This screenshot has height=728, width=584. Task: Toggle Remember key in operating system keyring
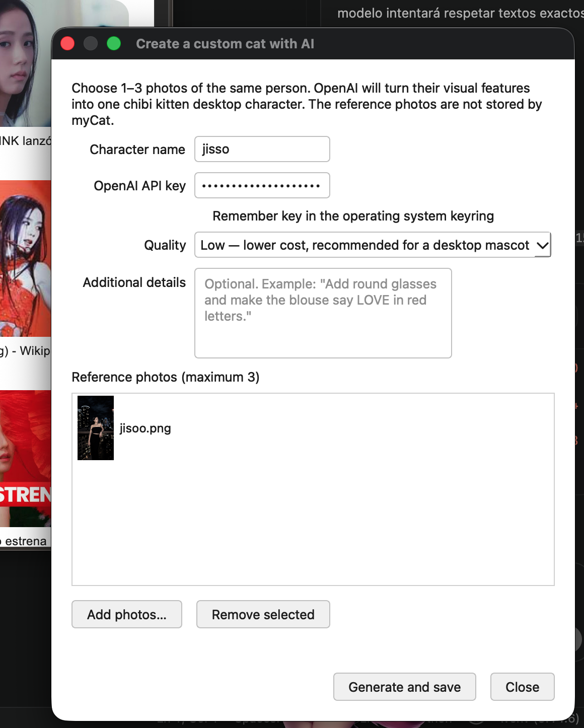[x=353, y=216]
